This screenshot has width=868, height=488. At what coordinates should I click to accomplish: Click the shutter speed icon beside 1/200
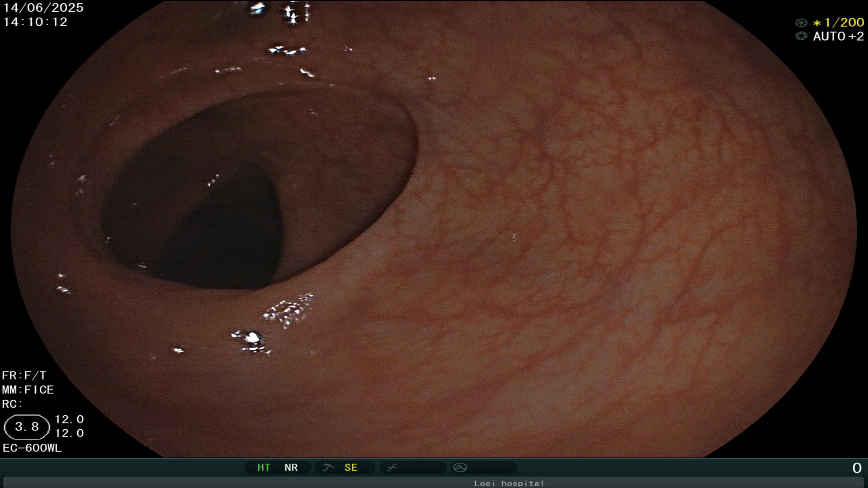[x=801, y=23]
